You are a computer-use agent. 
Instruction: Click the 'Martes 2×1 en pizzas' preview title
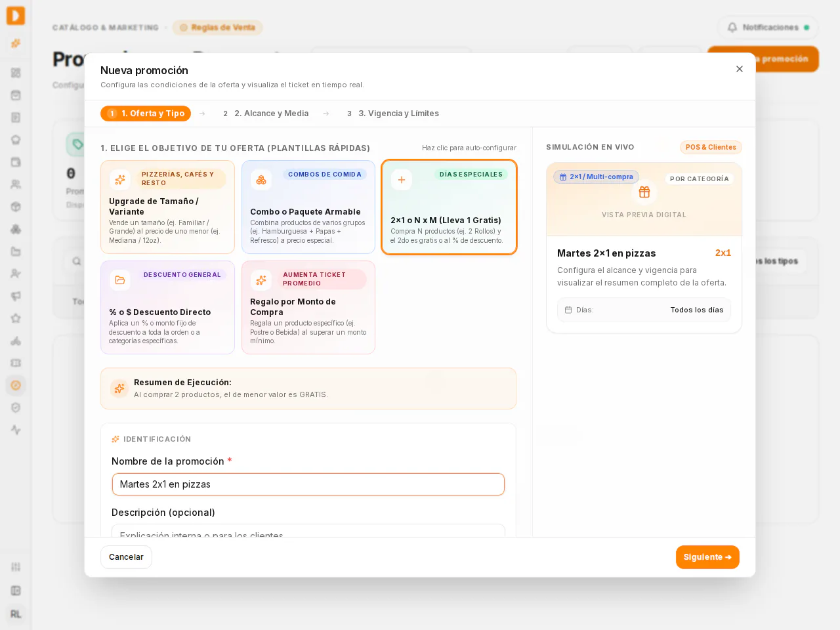tap(606, 253)
